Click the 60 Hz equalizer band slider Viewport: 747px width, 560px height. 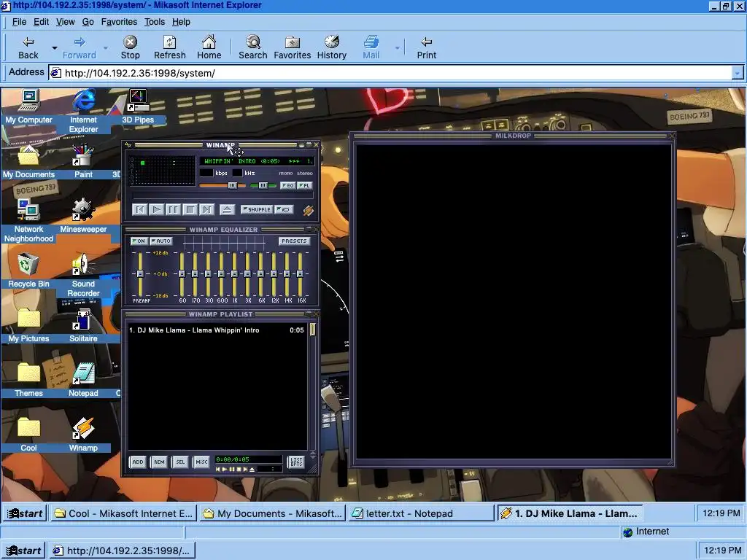point(182,274)
